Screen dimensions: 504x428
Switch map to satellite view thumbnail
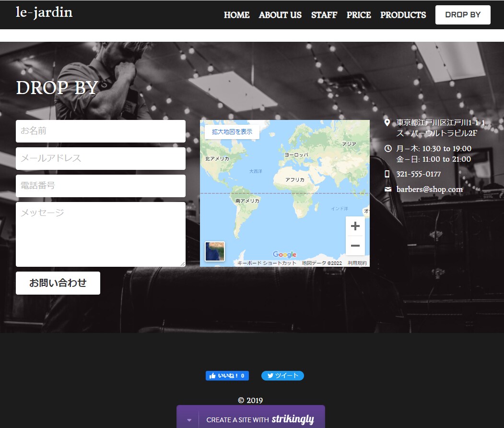tap(215, 251)
